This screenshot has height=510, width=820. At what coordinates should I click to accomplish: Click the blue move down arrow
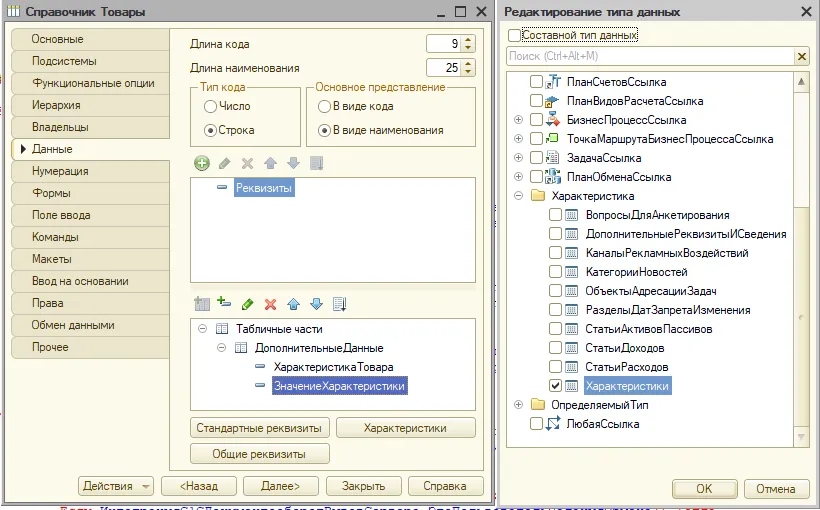pyautogui.click(x=316, y=303)
